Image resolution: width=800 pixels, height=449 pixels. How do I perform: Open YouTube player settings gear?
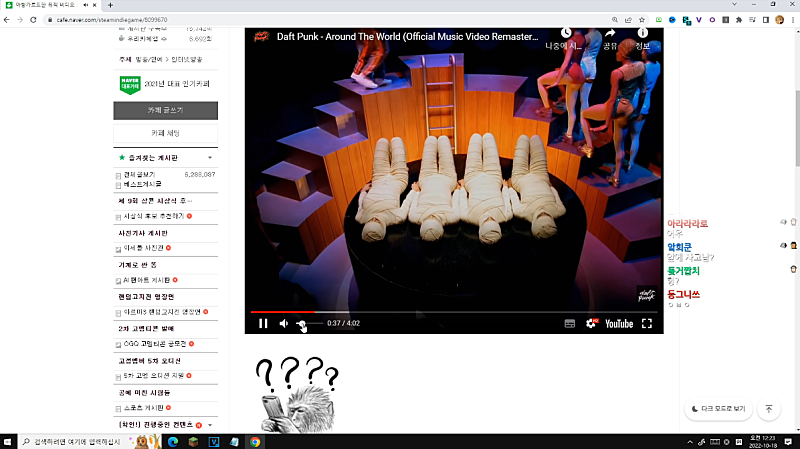click(591, 323)
